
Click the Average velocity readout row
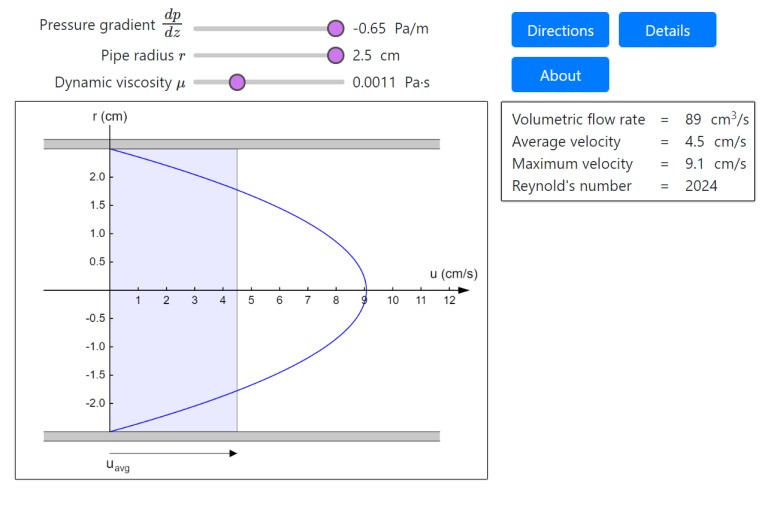[629, 141]
